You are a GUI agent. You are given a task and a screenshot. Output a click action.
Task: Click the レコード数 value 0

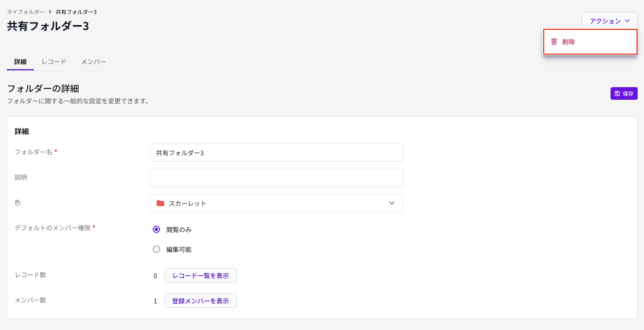(x=155, y=276)
